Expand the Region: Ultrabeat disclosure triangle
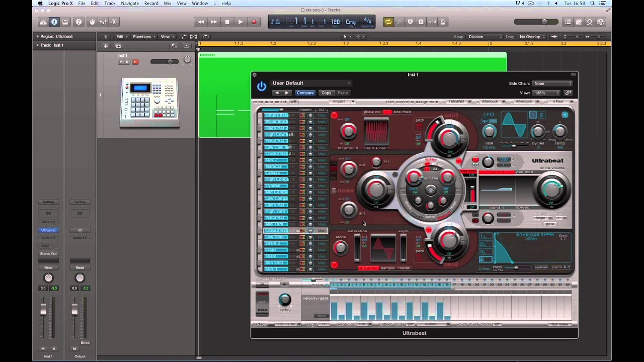 pos(37,37)
